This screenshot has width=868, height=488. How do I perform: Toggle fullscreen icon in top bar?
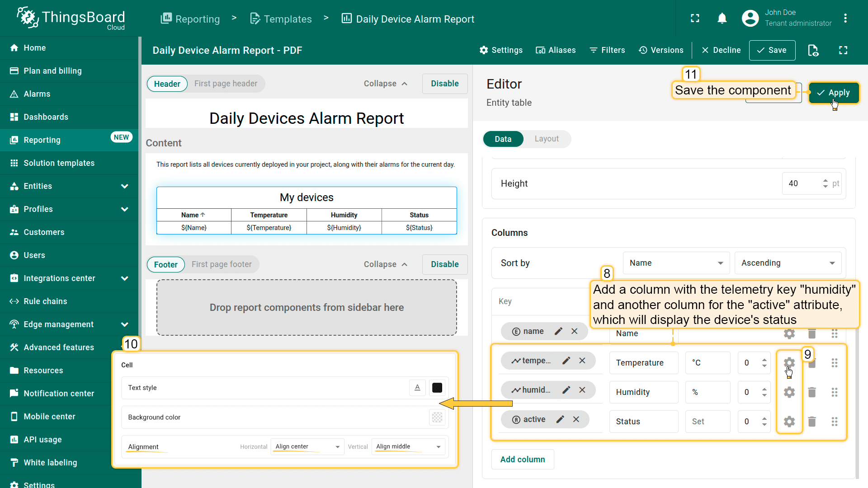695,19
